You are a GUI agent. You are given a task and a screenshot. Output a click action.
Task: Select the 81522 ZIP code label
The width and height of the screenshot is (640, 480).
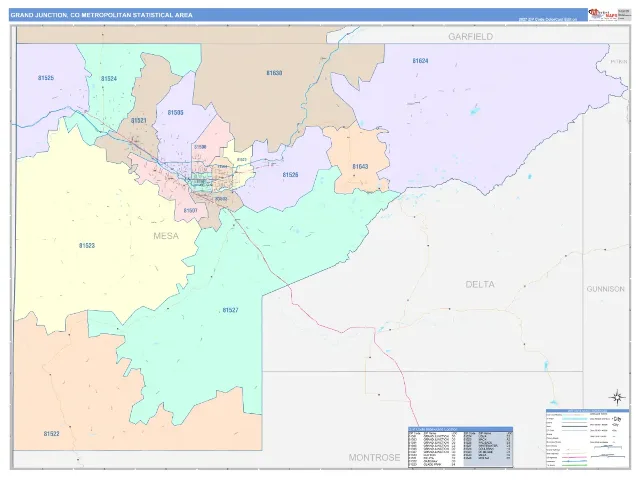pos(51,434)
